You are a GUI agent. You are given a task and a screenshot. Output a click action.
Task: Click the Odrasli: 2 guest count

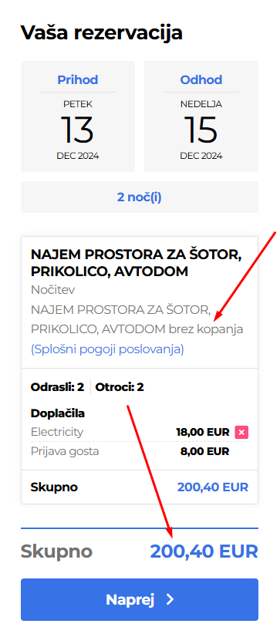[x=58, y=387]
